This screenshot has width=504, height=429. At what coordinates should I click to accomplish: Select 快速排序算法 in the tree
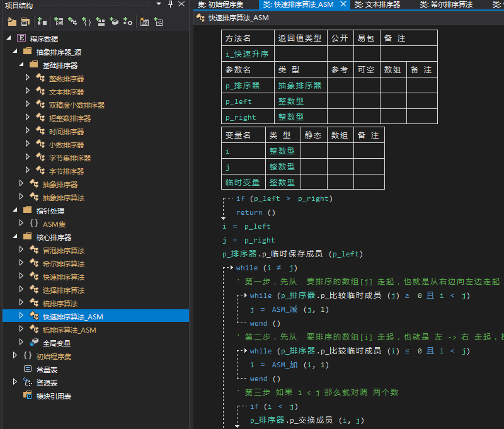(x=64, y=277)
